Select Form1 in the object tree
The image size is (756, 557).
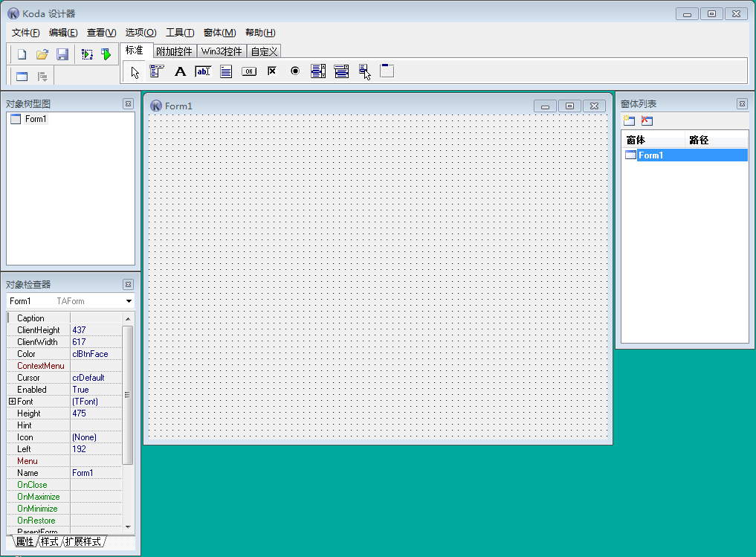(x=36, y=119)
